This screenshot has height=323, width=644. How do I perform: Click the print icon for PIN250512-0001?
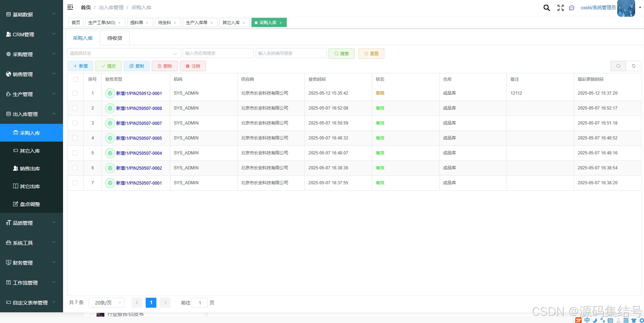[x=110, y=93]
